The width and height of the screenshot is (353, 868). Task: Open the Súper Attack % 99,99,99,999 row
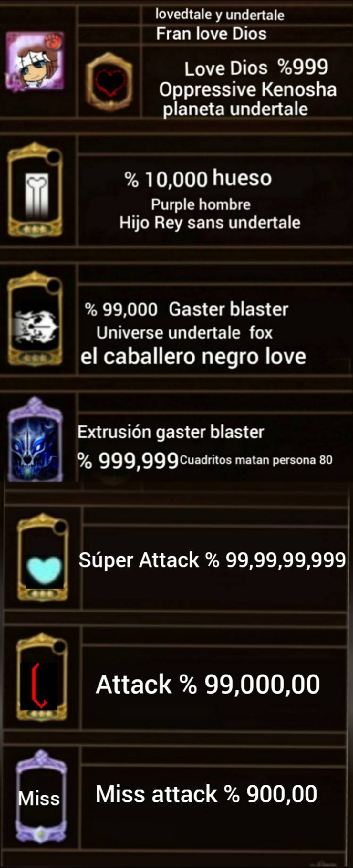(212, 560)
